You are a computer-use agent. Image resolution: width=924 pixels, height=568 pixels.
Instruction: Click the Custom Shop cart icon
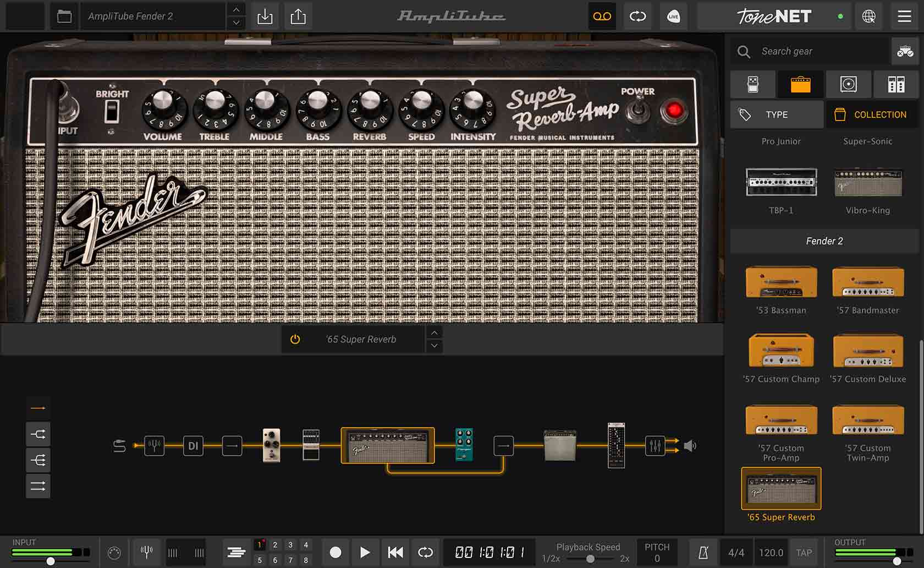pyautogui.click(x=905, y=52)
